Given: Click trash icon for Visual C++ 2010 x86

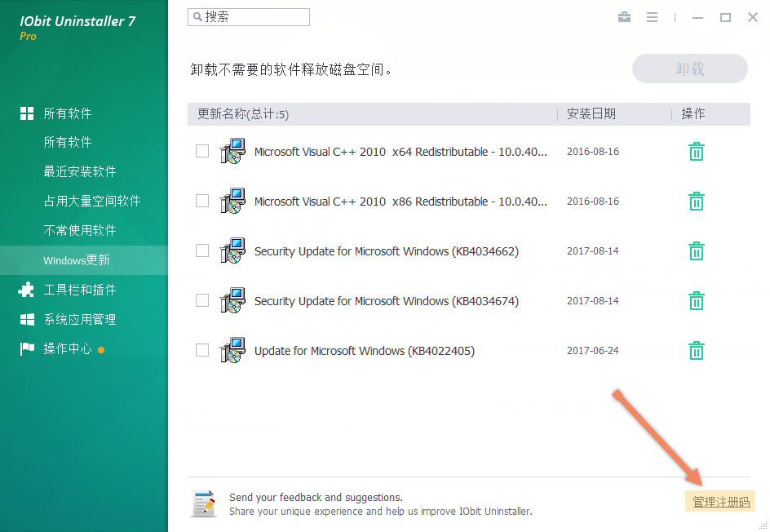Looking at the screenshot, I should pyautogui.click(x=697, y=202).
